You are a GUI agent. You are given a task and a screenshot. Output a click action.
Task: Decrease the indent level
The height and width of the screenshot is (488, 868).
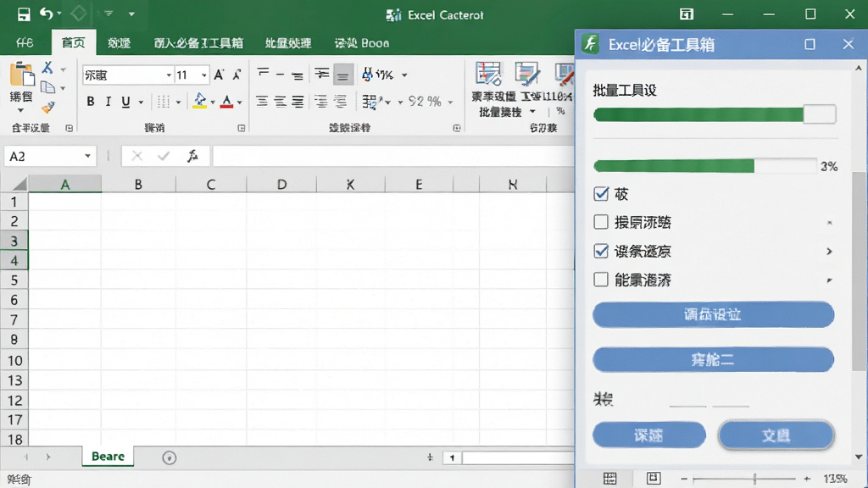point(321,102)
